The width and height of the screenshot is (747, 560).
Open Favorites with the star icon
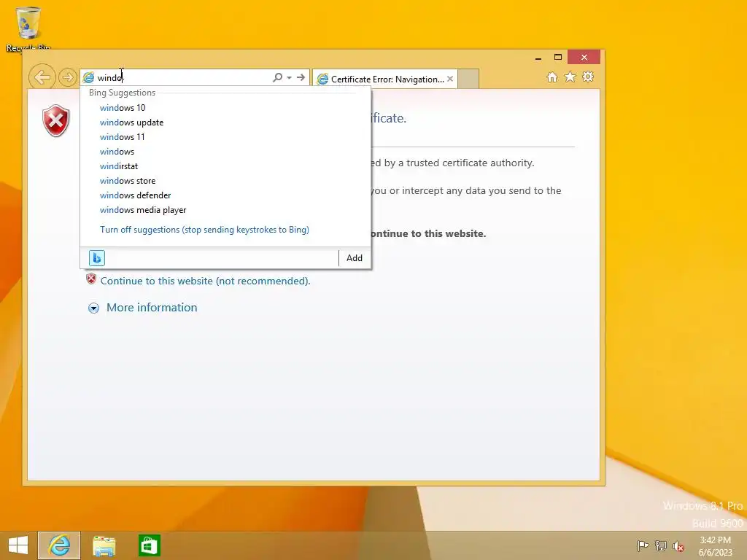tap(570, 77)
